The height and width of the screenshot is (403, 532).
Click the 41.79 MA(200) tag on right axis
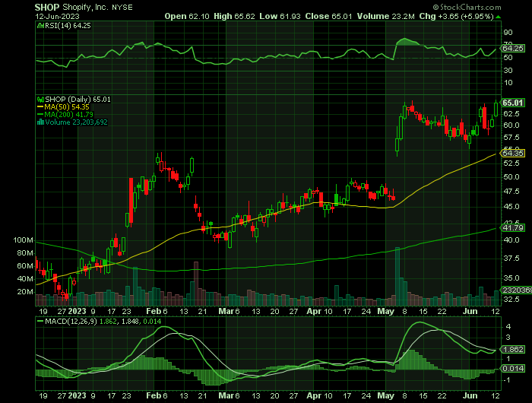point(513,228)
